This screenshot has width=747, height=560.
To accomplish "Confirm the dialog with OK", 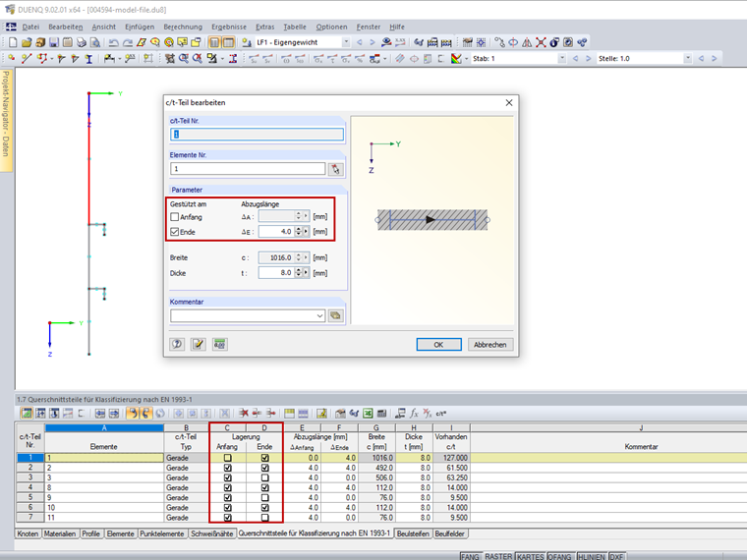I will [x=438, y=344].
